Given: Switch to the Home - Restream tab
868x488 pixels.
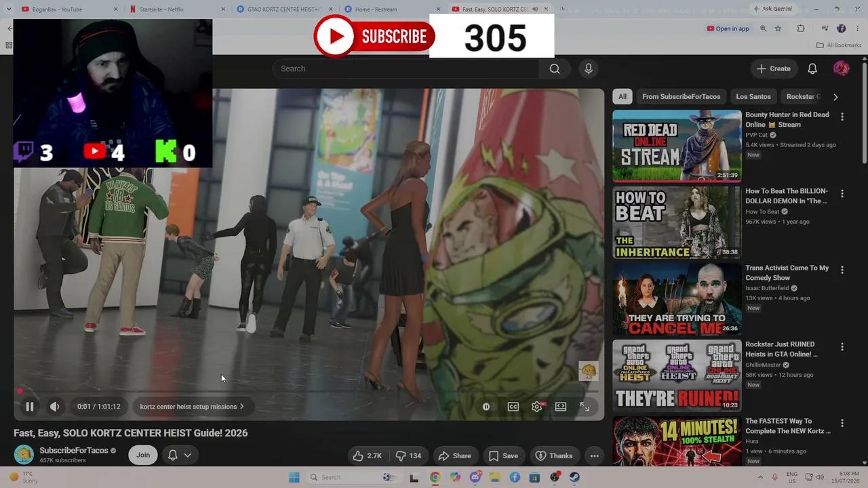Looking at the screenshot, I should (391, 9).
